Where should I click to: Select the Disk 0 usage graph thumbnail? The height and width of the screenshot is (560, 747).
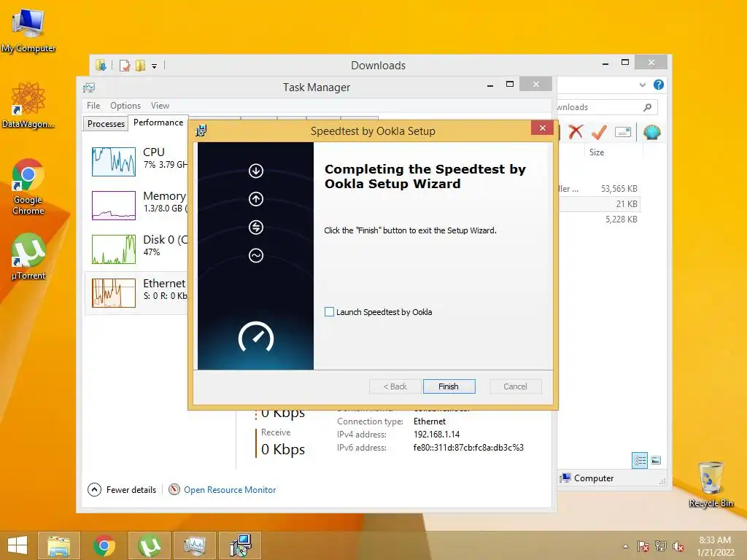tap(114, 249)
